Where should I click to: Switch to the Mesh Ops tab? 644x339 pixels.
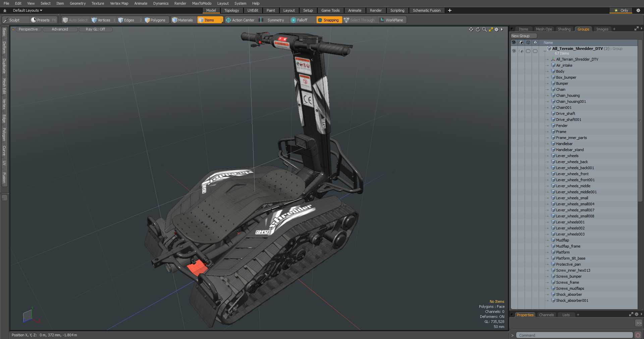544,29
